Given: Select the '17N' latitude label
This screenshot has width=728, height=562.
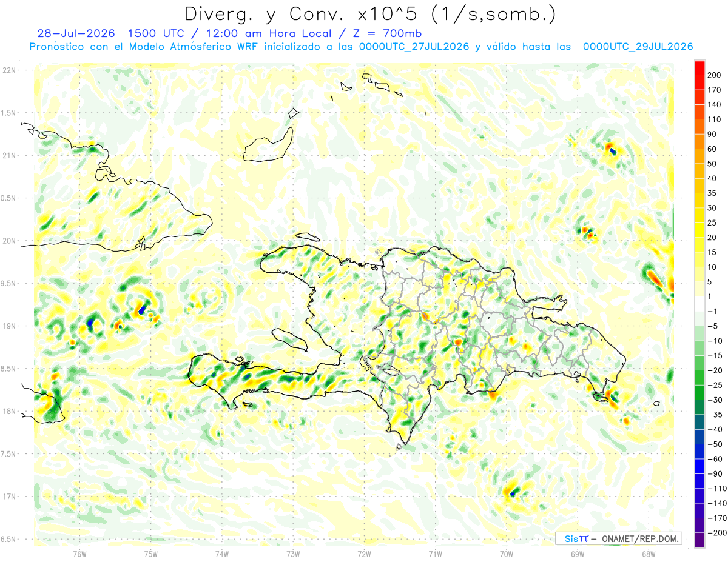Looking at the screenshot, I should click(9, 497).
